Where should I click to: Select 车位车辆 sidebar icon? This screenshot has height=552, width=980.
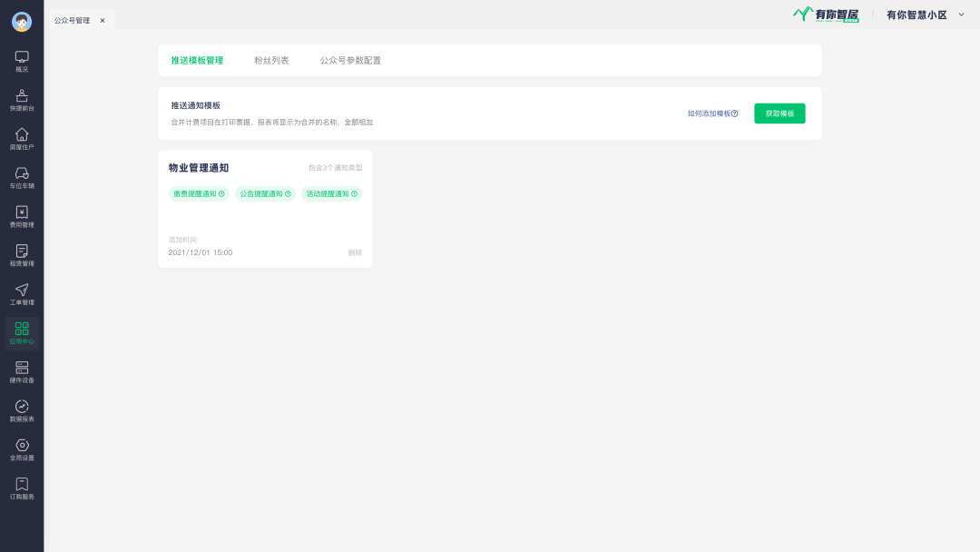[22, 177]
